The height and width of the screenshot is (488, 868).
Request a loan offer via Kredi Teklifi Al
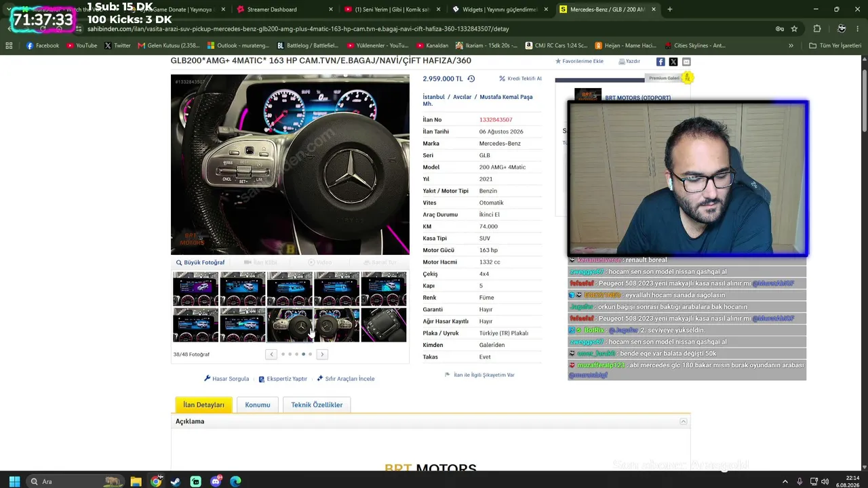(x=520, y=79)
